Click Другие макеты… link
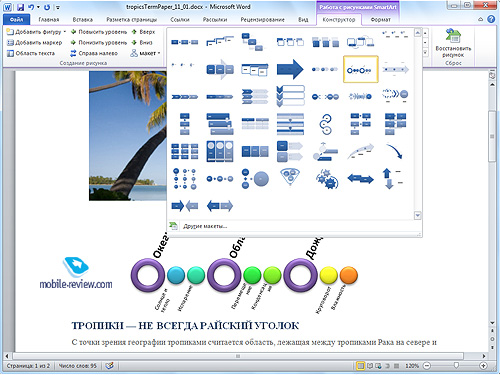This screenshot has width=500, height=375. coord(205,226)
